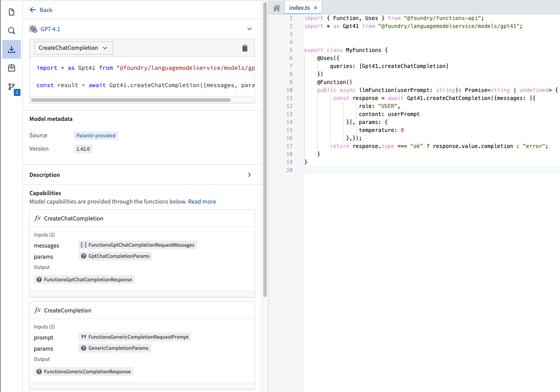560x392 pixels.
Task: Click 'params' label under CreateChatCompletion
Action: tap(44, 257)
